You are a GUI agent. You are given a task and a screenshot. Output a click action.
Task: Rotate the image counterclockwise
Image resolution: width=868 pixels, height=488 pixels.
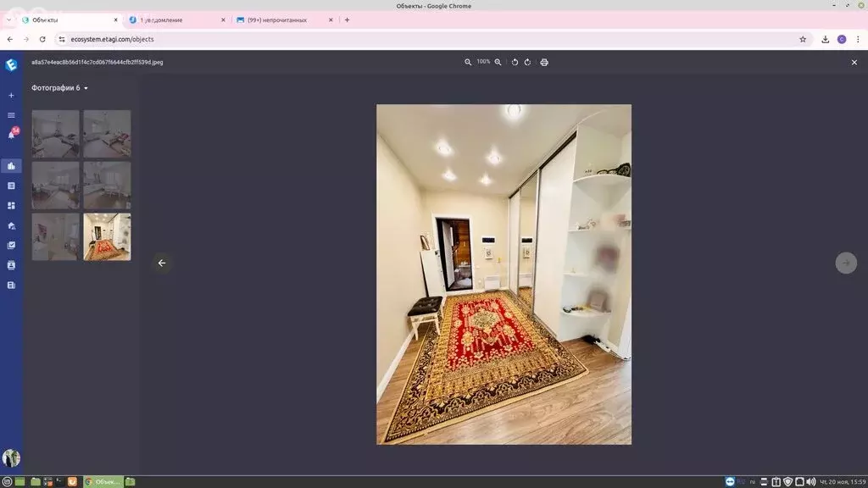click(x=515, y=62)
